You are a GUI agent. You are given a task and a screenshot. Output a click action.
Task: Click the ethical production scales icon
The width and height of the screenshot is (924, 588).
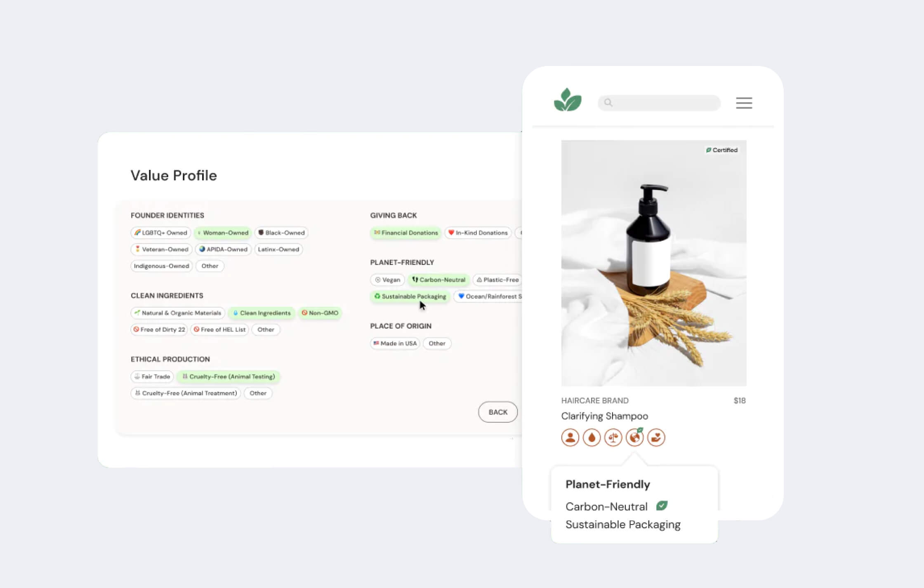613,437
